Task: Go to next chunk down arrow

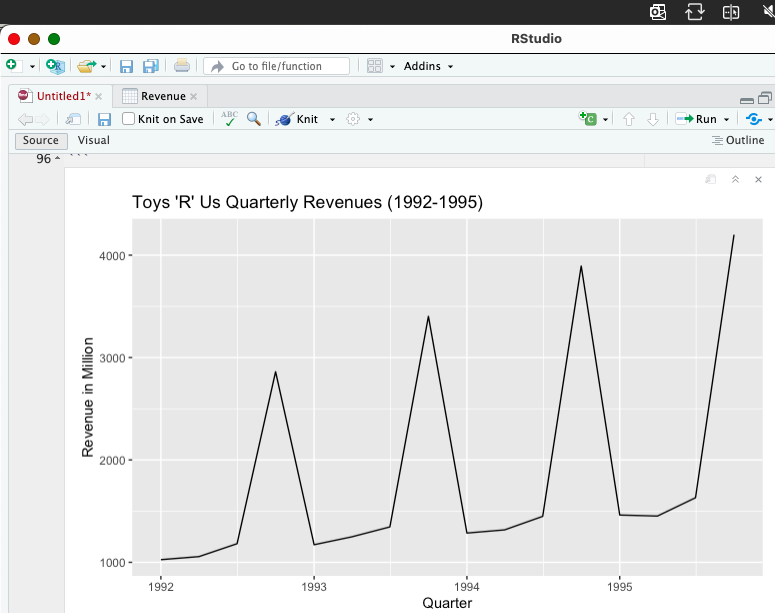Action: 653,119
